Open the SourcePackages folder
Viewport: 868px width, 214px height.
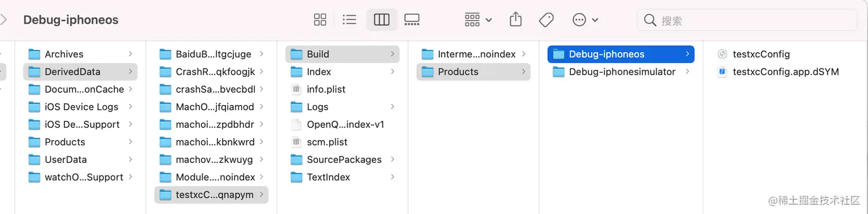tap(342, 159)
